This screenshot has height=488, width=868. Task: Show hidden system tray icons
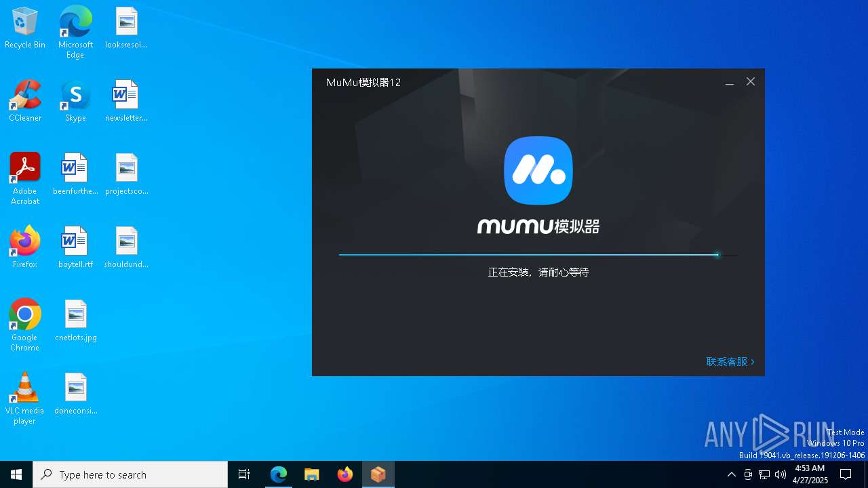pos(731,474)
